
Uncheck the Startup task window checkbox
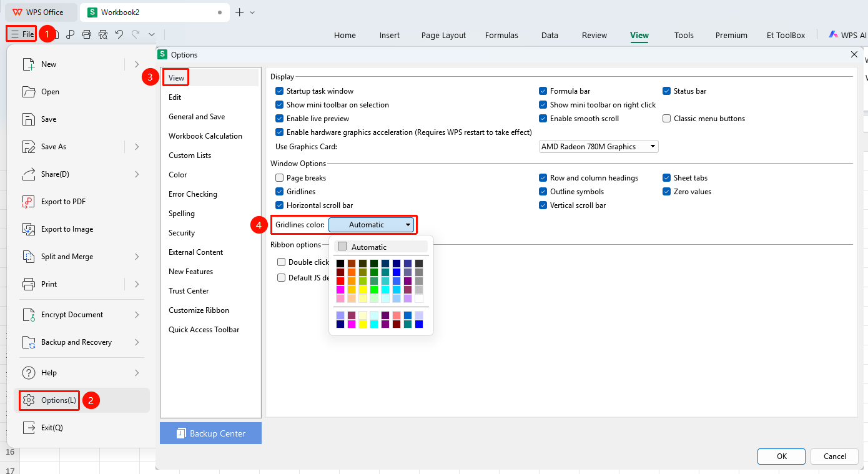pos(279,91)
